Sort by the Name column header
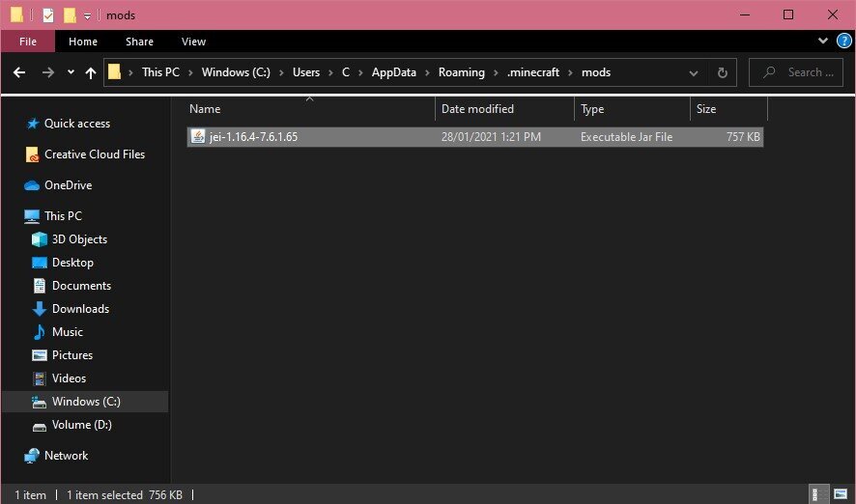 (309, 108)
